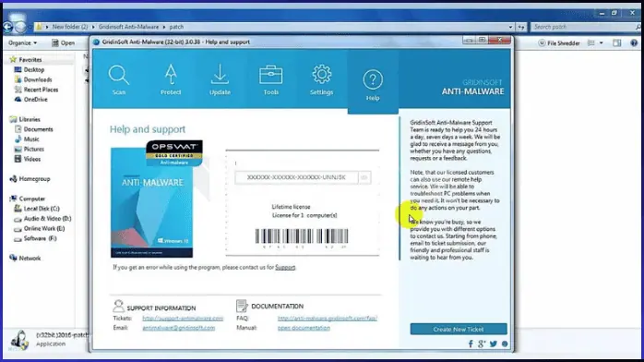Open Downloads in Explorer sidebar
This screenshot has height=362, width=644.
click(x=38, y=79)
